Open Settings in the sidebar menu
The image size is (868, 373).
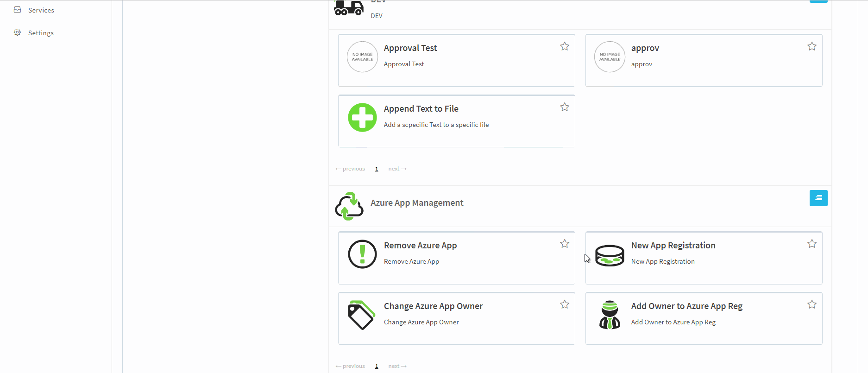(x=41, y=33)
